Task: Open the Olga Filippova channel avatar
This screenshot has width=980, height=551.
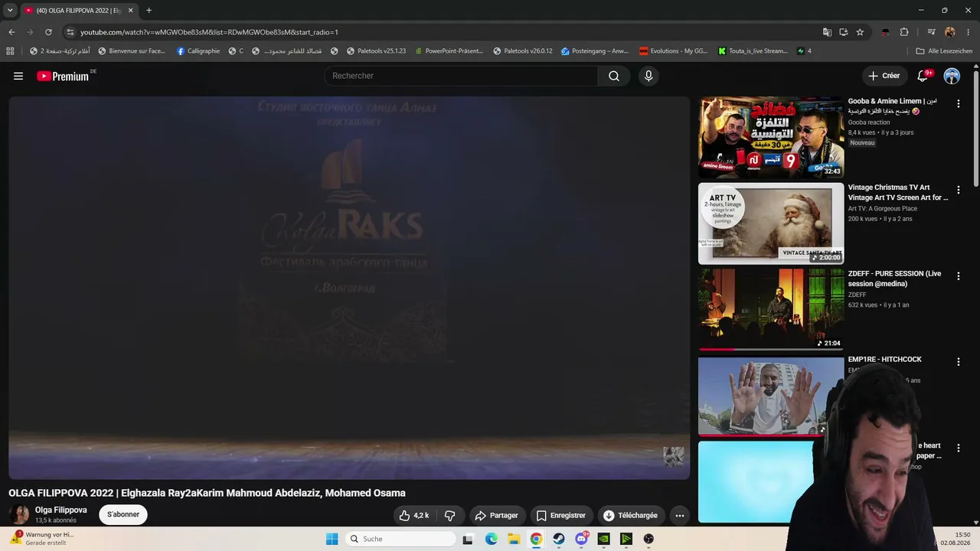Action: 19,514
